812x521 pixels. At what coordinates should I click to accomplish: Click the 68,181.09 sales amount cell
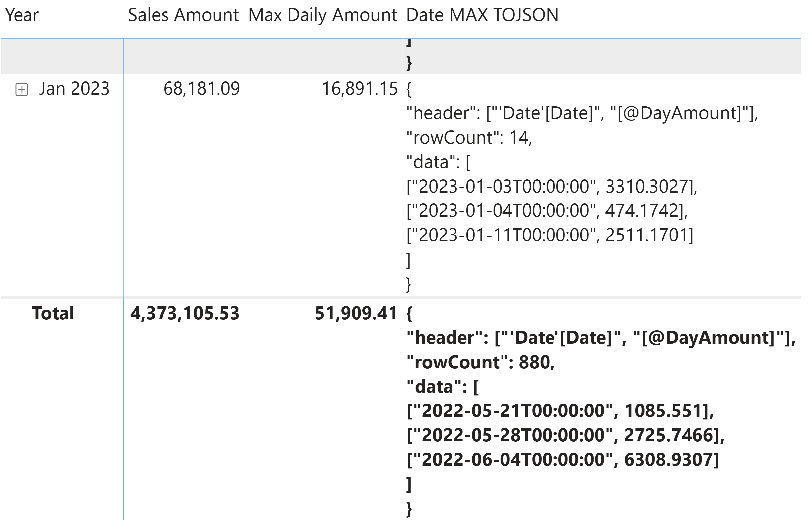[201, 89]
